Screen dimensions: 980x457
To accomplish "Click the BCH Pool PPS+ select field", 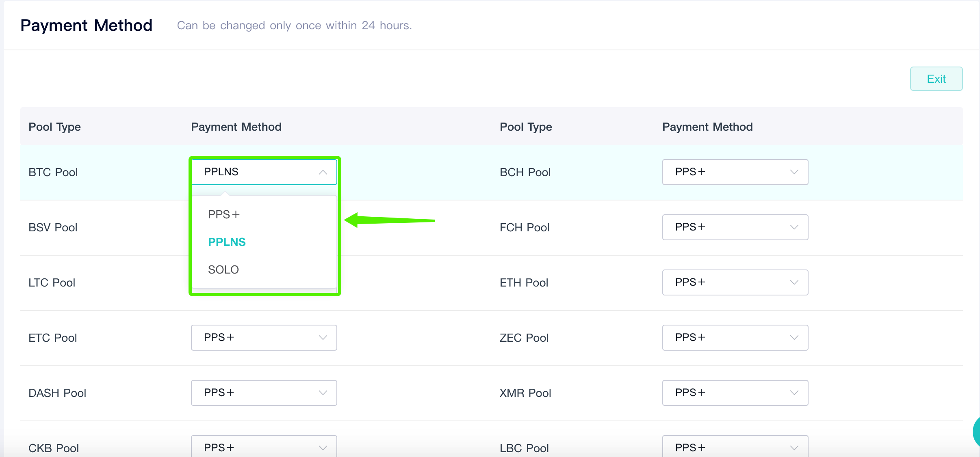I will coord(735,172).
